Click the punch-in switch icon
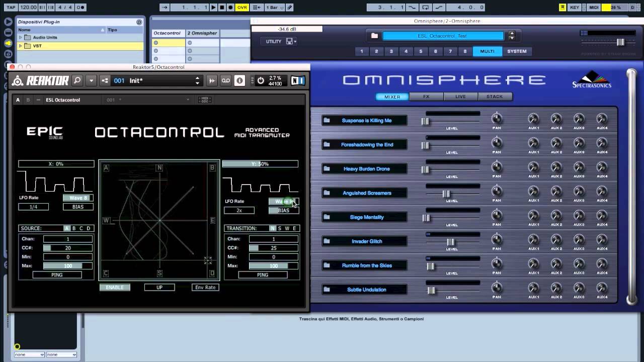 click(412, 8)
